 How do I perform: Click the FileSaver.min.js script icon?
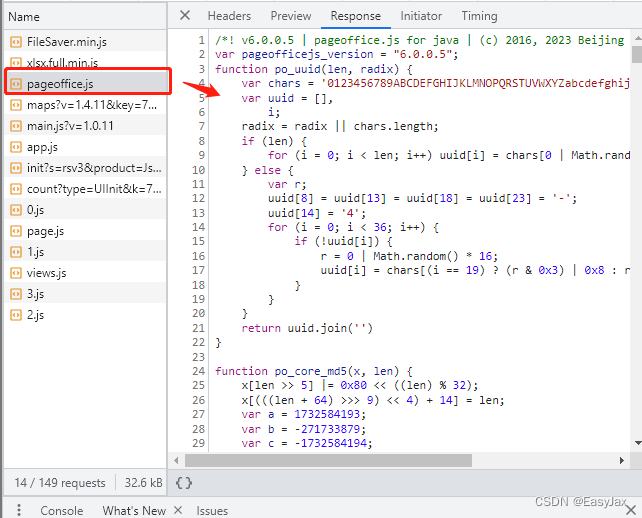16,42
